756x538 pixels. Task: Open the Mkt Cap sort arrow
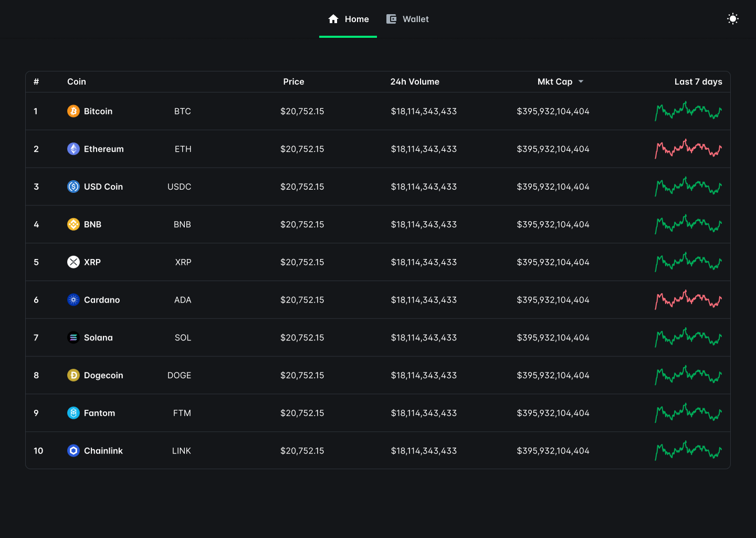click(x=581, y=81)
